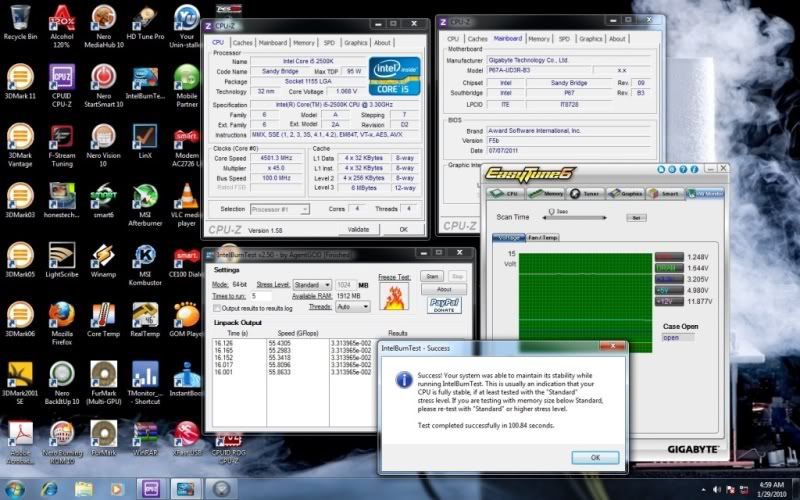Open the Recycle Bin desktop icon
The image size is (800, 500).
(x=20, y=23)
